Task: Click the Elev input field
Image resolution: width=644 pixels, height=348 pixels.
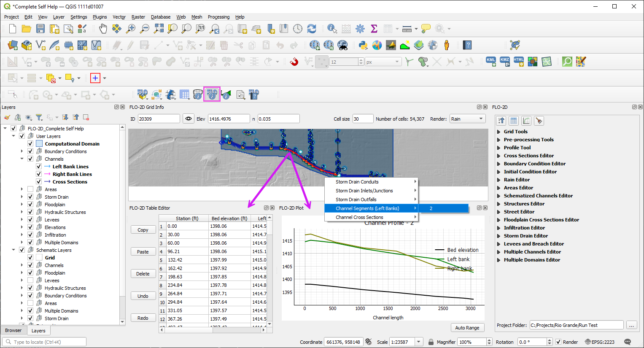Action: pos(228,119)
